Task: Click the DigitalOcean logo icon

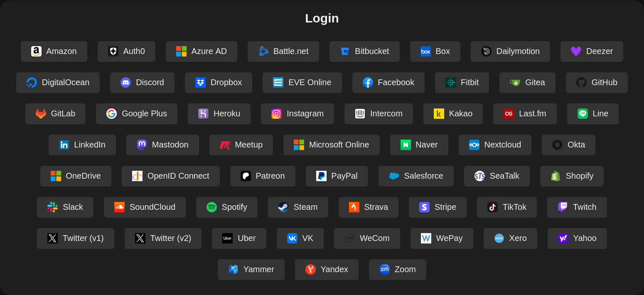Action: point(32,83)
